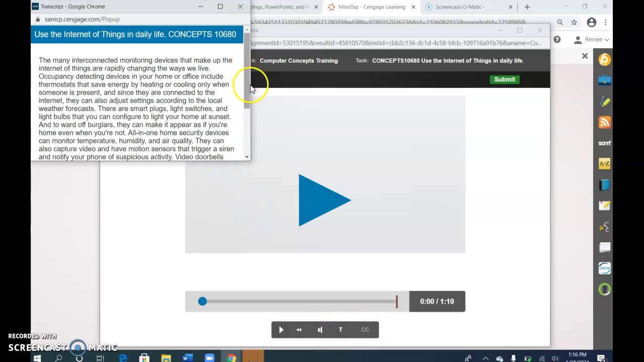Open the Windows Start menu
The height and width of the screenshot is (362, 644).
[37, 358]
